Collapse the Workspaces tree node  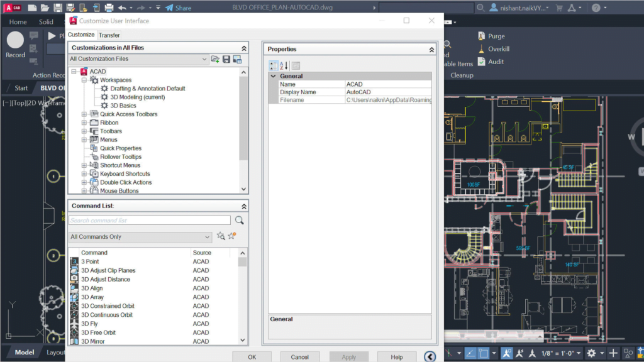pos(84,80)
